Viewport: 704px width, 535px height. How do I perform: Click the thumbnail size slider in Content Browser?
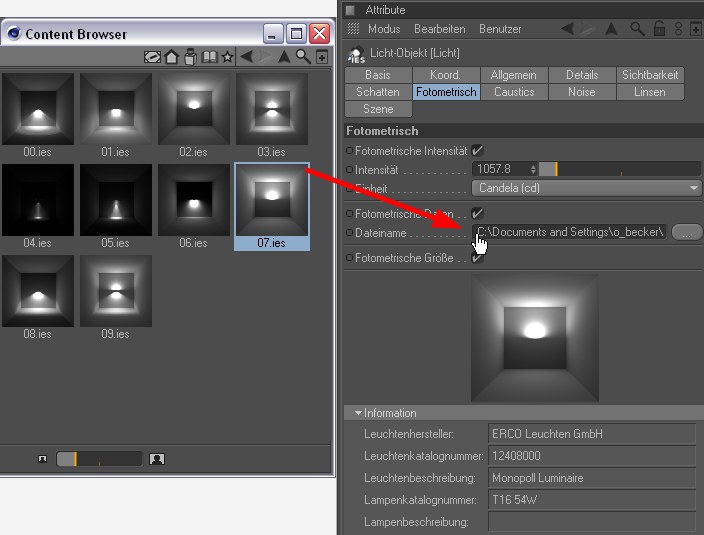(98, 459)
